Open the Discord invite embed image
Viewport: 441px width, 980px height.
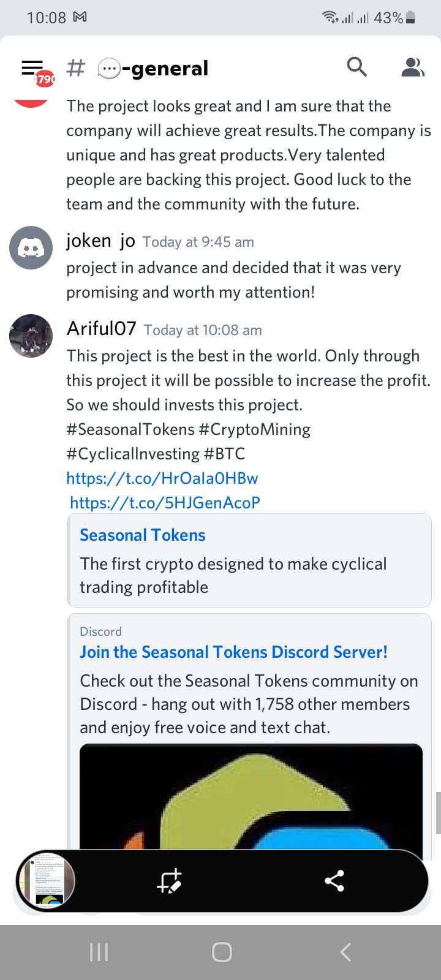pos(251,796)
